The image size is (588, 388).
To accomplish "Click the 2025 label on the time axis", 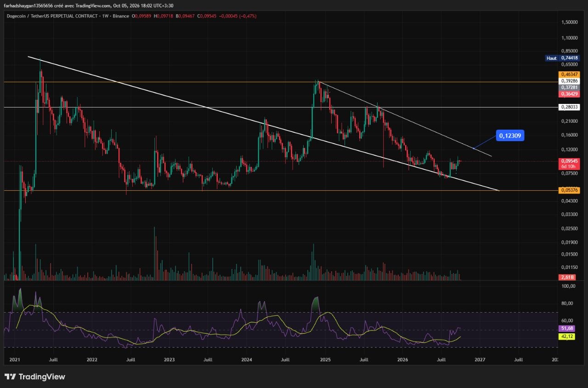I will (x=325, y=359).
